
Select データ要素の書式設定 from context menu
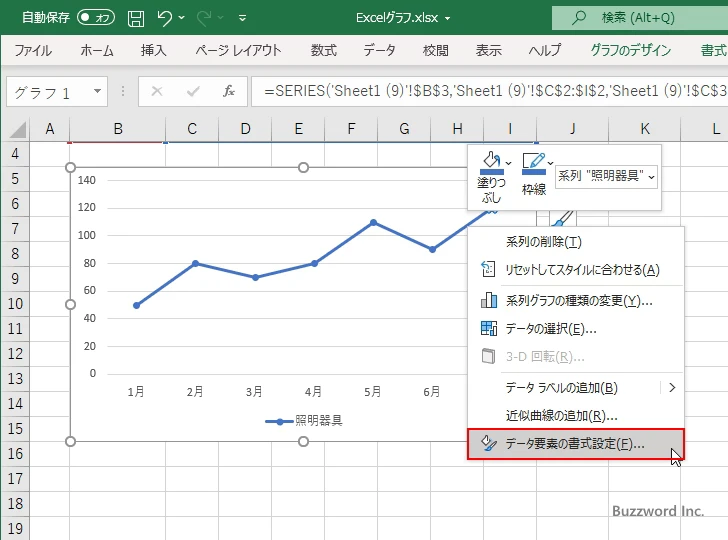(x=575, y=444)
